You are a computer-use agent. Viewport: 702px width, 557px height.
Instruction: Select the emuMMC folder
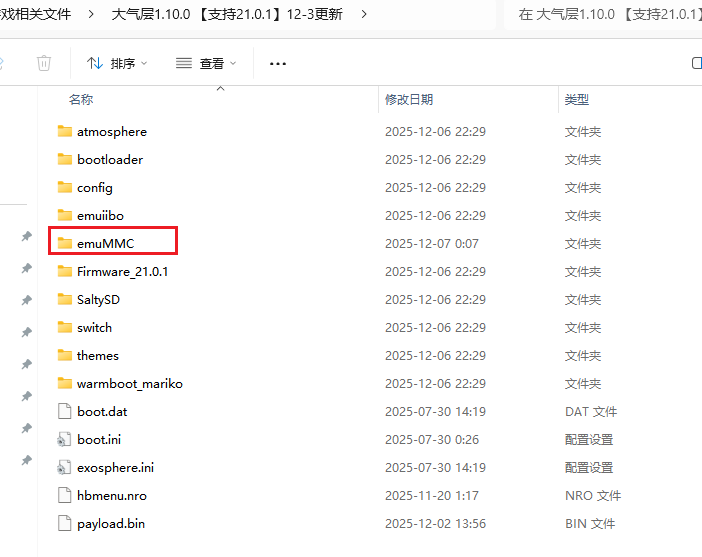[105, 243]
